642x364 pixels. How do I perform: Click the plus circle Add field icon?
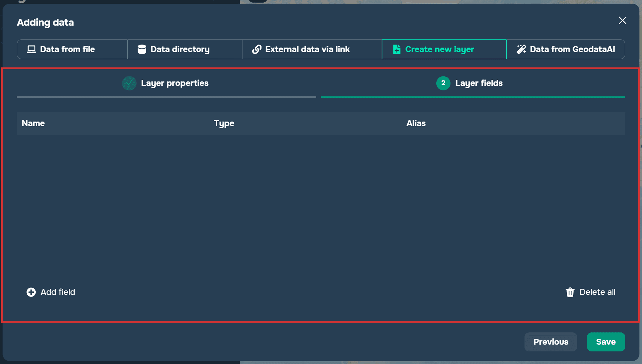(x=31, y=292)
